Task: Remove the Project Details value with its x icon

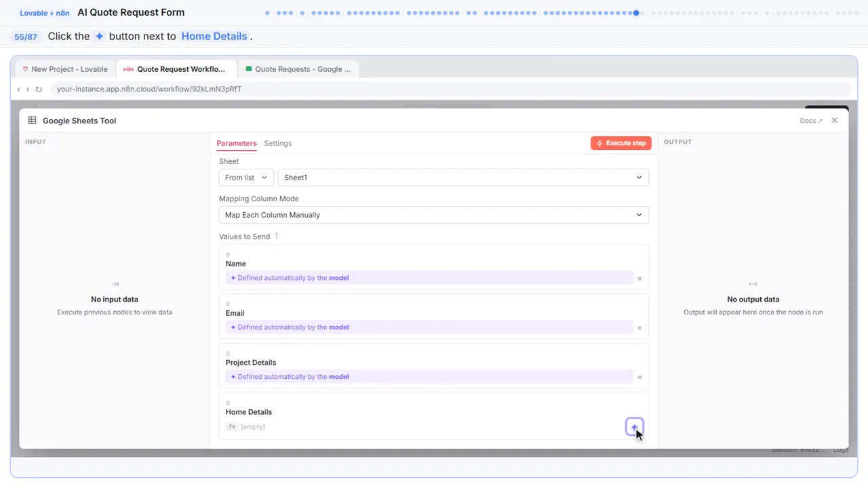Action: tap(639, 378)
